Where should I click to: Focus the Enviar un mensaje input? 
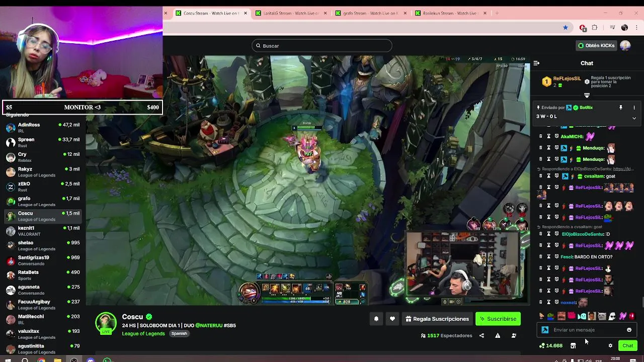(586, 330)
